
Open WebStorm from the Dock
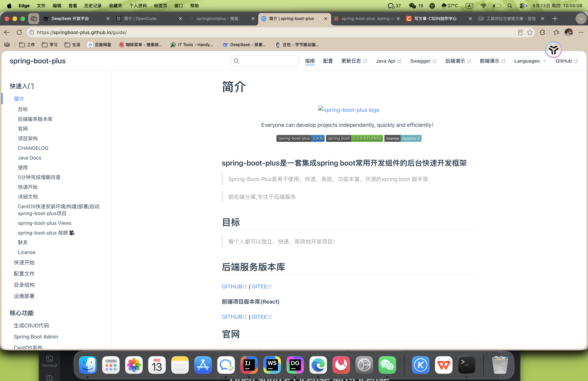click(x=272, y=365)
